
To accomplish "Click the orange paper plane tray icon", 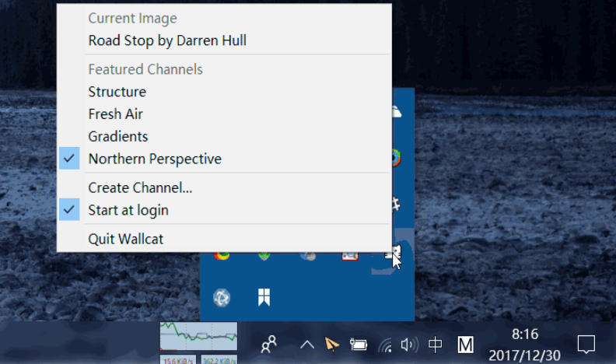I will coord(332,344).
